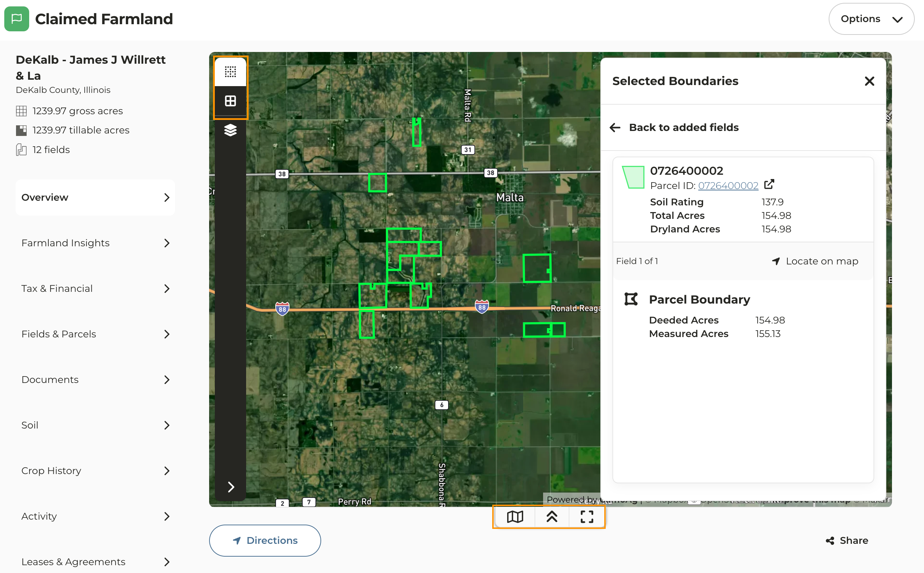Open the Tax & Financial section

pyautogui.click(x=95, y=288)
